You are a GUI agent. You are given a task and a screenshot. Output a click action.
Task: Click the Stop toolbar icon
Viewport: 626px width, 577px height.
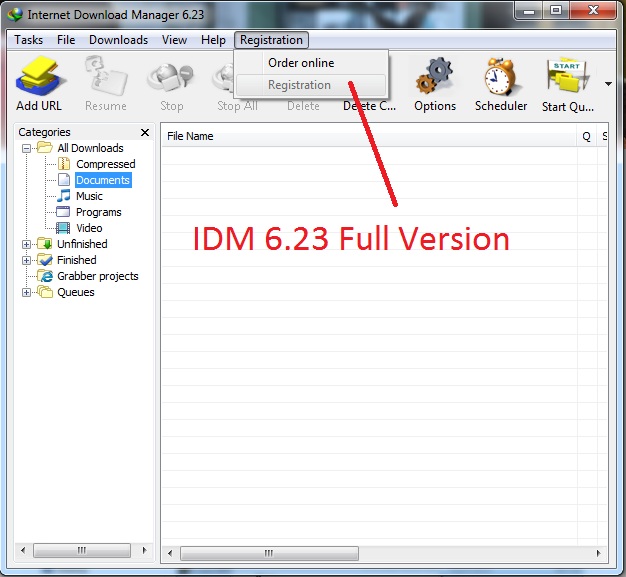click(x=171, y=77)
